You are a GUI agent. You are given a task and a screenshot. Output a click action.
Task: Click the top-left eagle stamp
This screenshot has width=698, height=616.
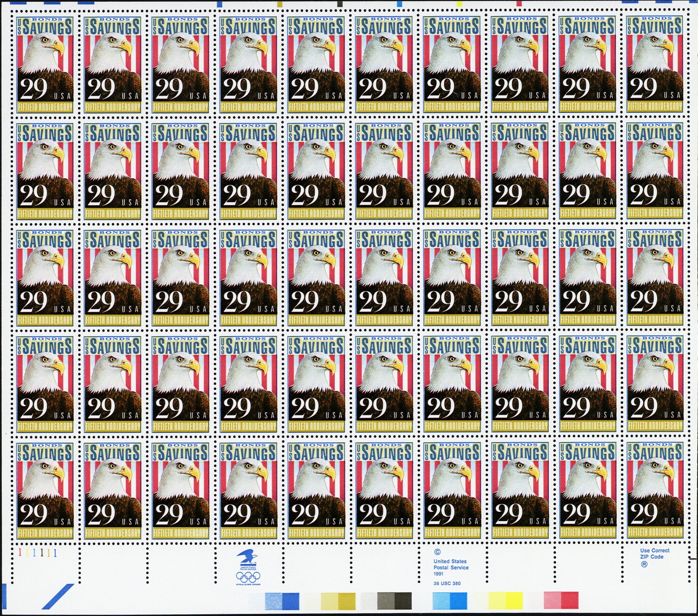(45, 64)
